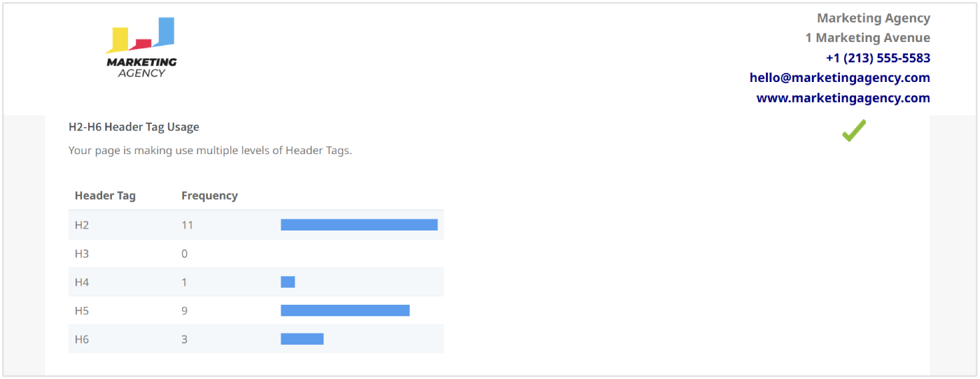Select the H3 row label
The width and height of the screenshot is (980, 379).
coord(83,254)
